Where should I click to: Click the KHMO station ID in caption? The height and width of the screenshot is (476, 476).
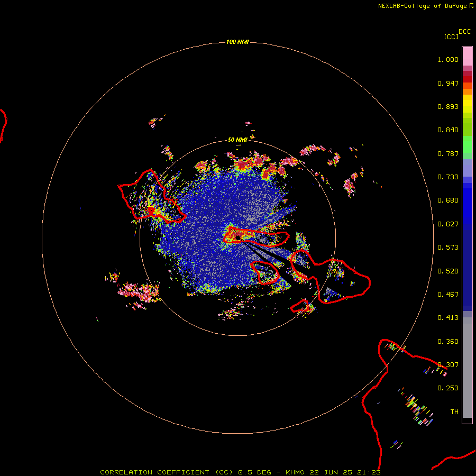click(295, 472)
